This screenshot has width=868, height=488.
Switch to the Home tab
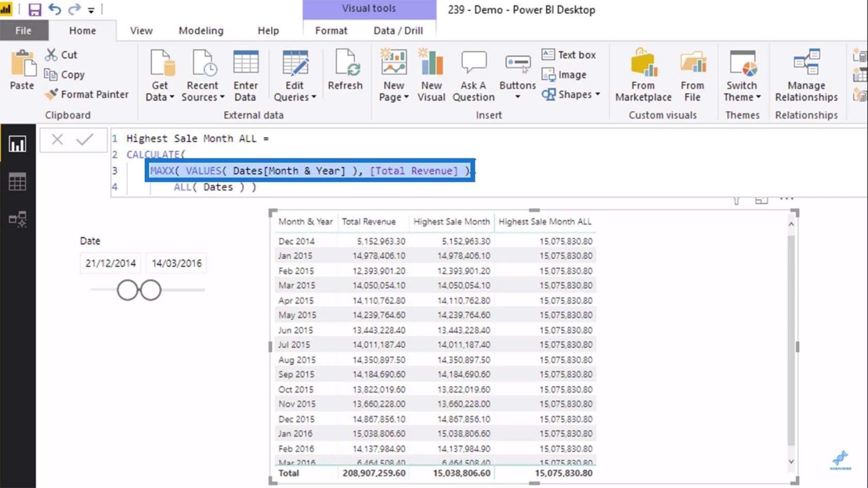coord(83,30)
